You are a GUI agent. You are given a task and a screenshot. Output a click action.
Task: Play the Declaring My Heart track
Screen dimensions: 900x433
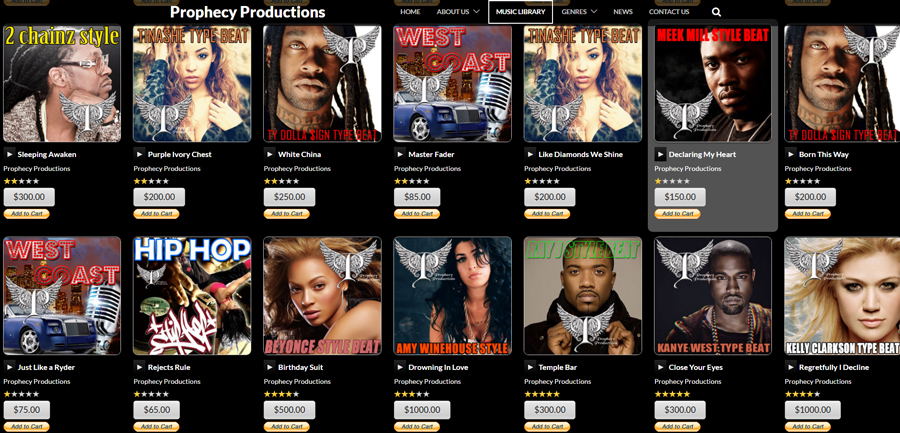click(x=661, y=154)
